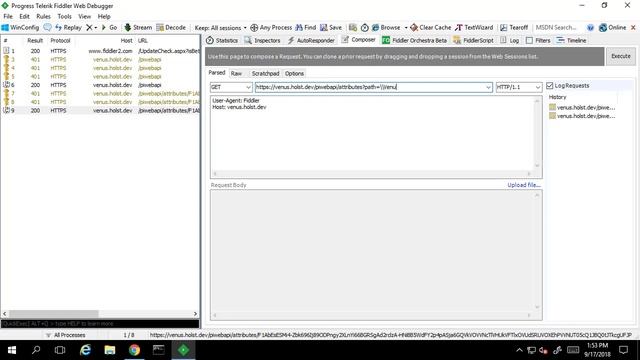Expand the URL history dropdown arrow
Screen dimensions: 640x360
click(x=488, y=87)
